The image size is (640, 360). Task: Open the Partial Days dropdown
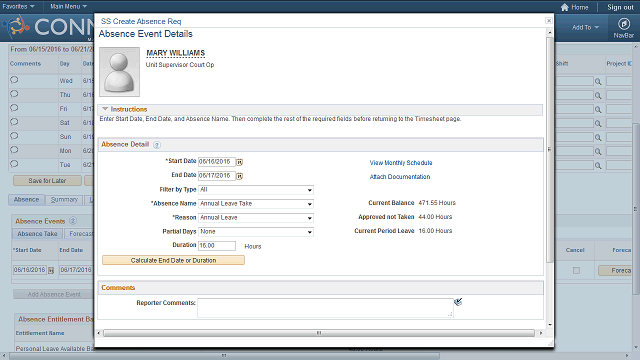click(256, 232)
